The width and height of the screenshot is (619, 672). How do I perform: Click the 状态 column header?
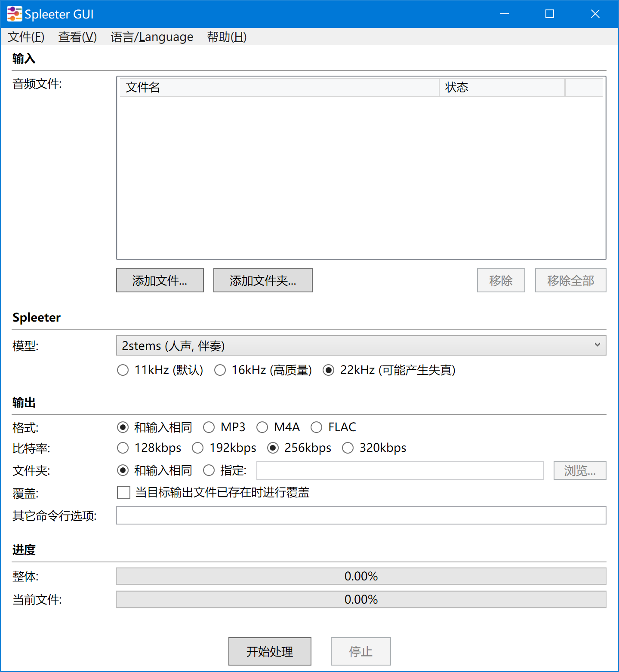(x=502, y=87)
